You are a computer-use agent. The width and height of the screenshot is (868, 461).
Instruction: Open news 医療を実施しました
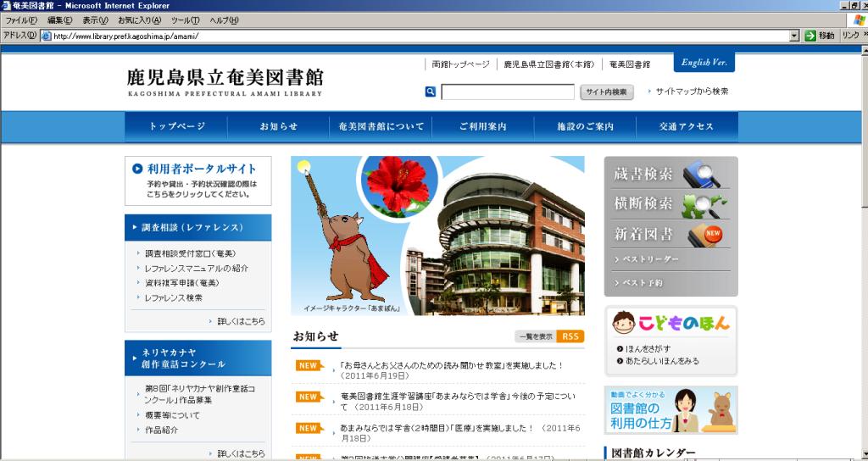click(x=460, y=433)
